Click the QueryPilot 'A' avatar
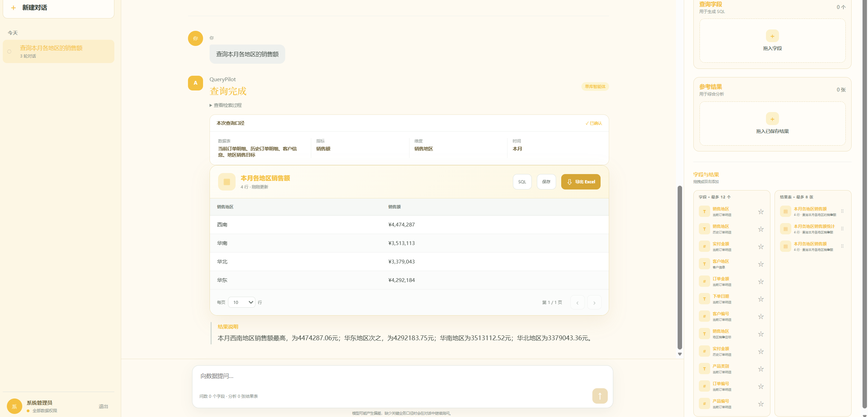 [196, 83]
